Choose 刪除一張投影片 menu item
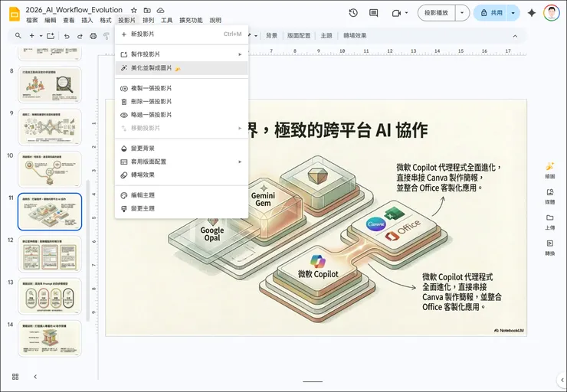The image size is (567, 392). point(182,102)
